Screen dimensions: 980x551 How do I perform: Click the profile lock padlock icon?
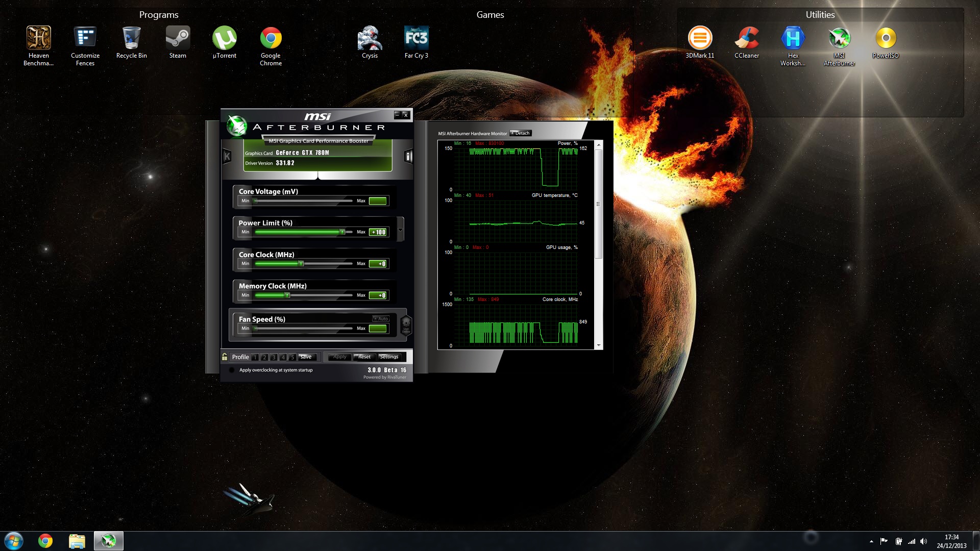pos(225,357)
